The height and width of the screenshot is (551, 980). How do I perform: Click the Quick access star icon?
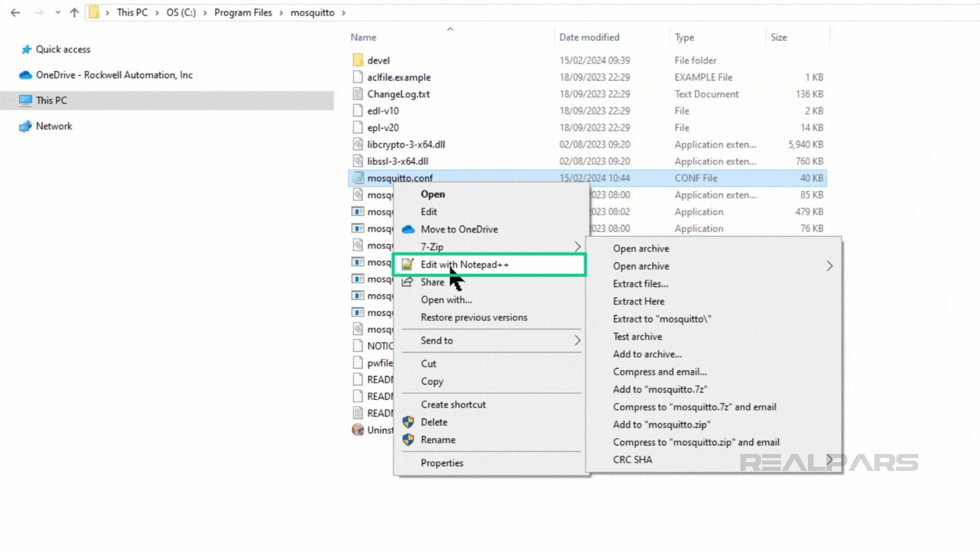[26, 49]
